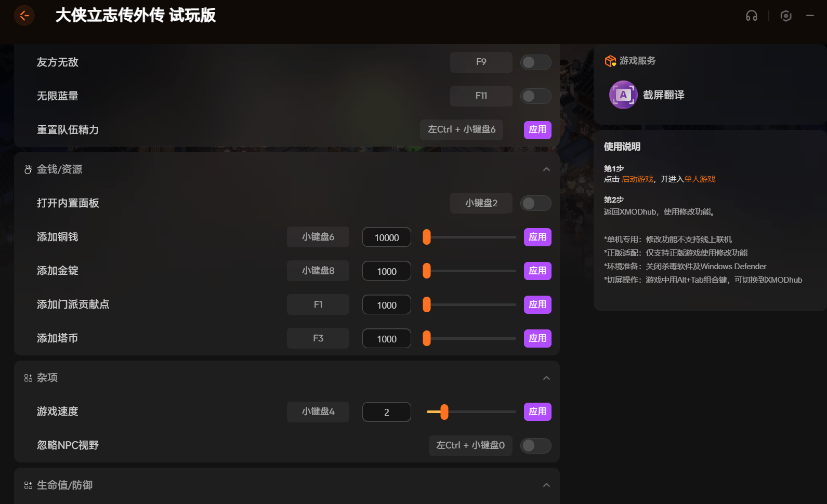Image resolution: width=827 pixels, height=504 pixels.
Task: Collapse the 杂项 section chevron
Action: pyautogui.click(x=546, y=378)
